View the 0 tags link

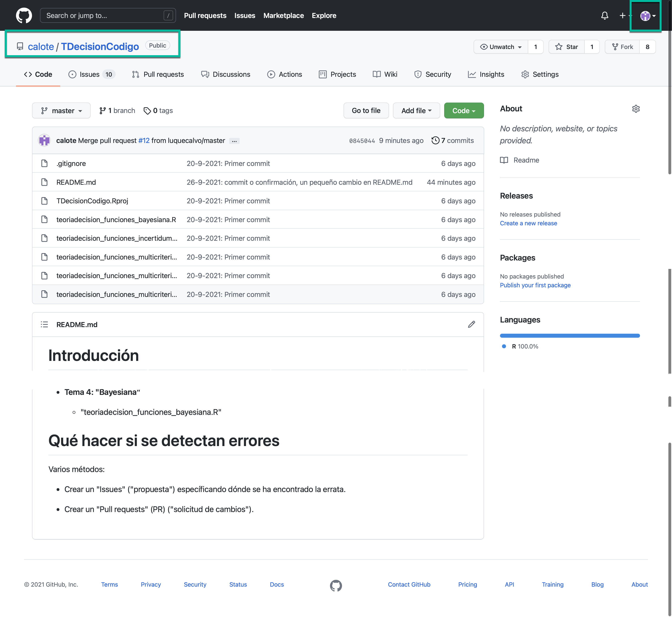[x=158, y=111]
